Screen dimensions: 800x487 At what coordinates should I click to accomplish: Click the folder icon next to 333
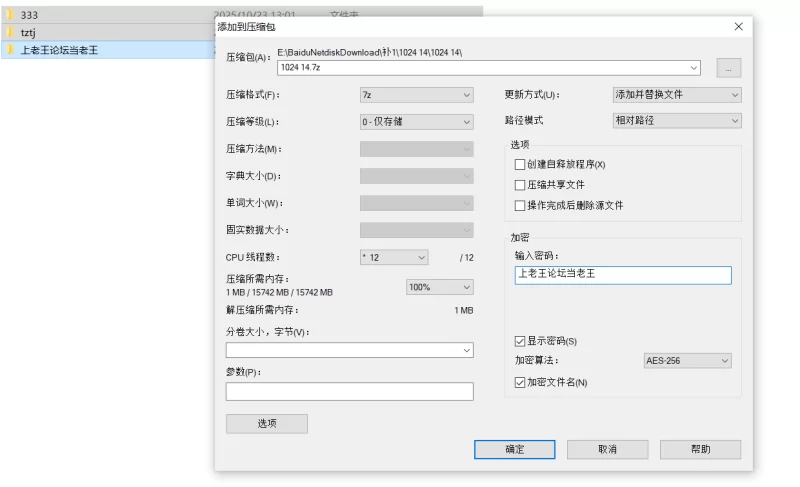point(10,15)
